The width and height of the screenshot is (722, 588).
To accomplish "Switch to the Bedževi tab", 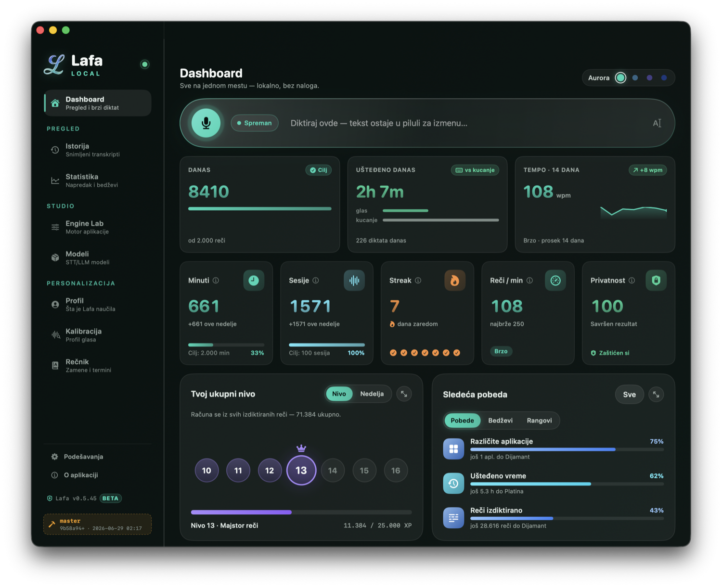I will click(500, 421).
